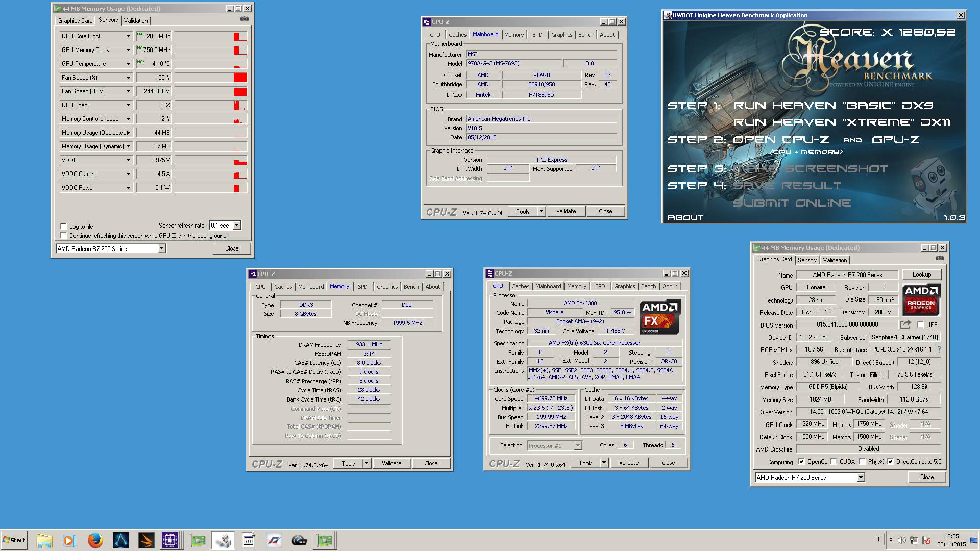Toggle the CUDA checkbox
This screenshot has height=551, width=980.
pyautogui.click(x=834, y=461)
